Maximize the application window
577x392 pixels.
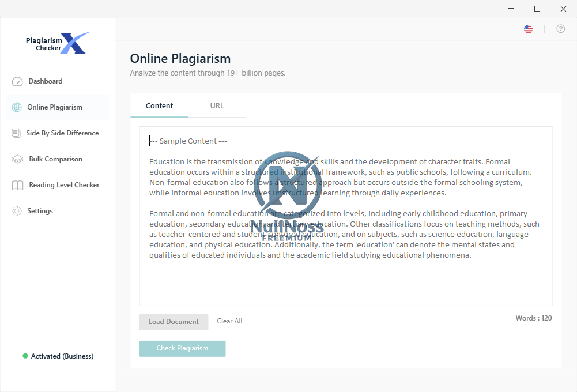click(537, 9)
